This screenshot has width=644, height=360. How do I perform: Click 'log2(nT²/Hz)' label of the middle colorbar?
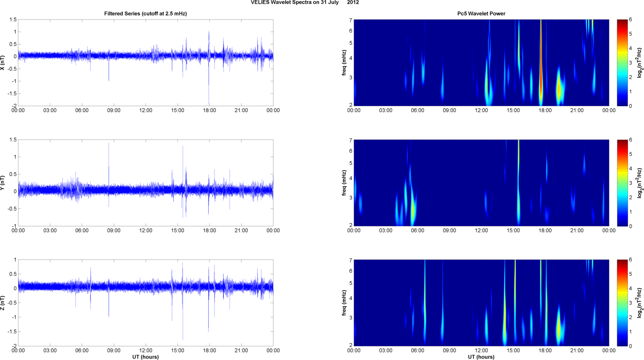point(640,183)
